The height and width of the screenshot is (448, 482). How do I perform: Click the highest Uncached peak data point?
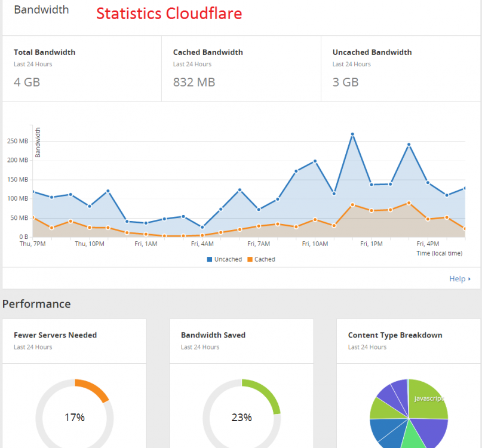tap(352, 134)
